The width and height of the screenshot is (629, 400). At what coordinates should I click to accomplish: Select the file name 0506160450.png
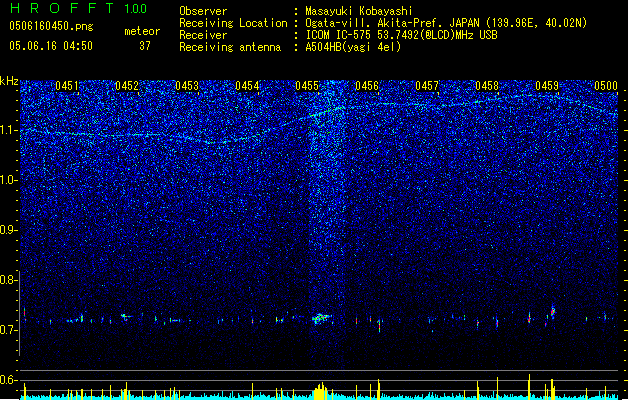[51, 26]
